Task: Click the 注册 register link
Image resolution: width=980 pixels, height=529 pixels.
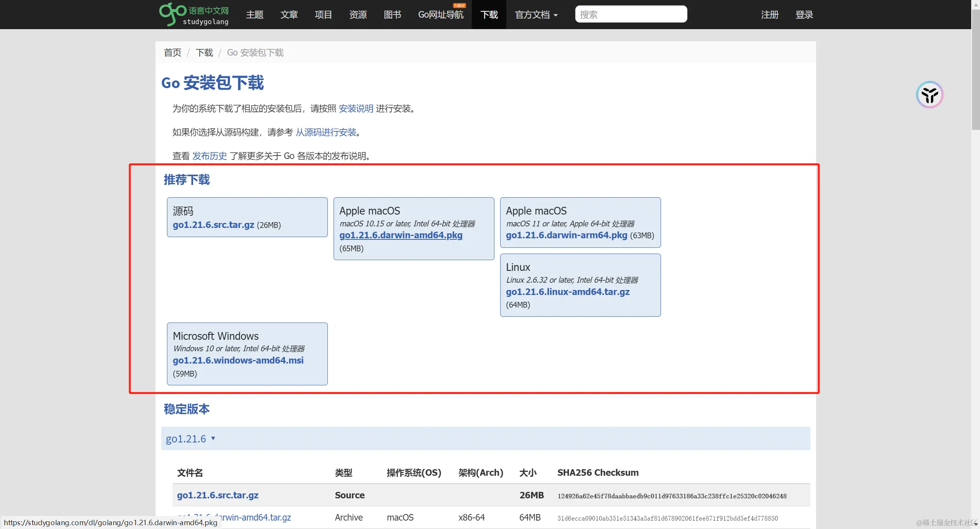Action: click(x=769, y=15)
